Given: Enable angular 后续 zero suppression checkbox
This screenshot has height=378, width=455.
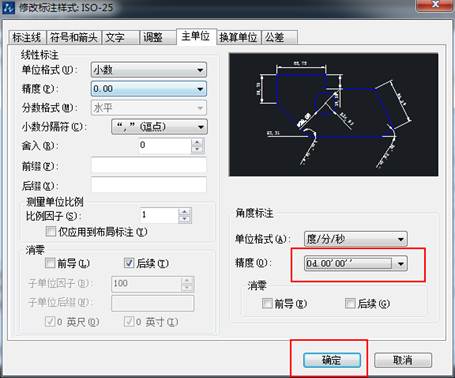Looking at the screenshot, I should click(350, 303).
